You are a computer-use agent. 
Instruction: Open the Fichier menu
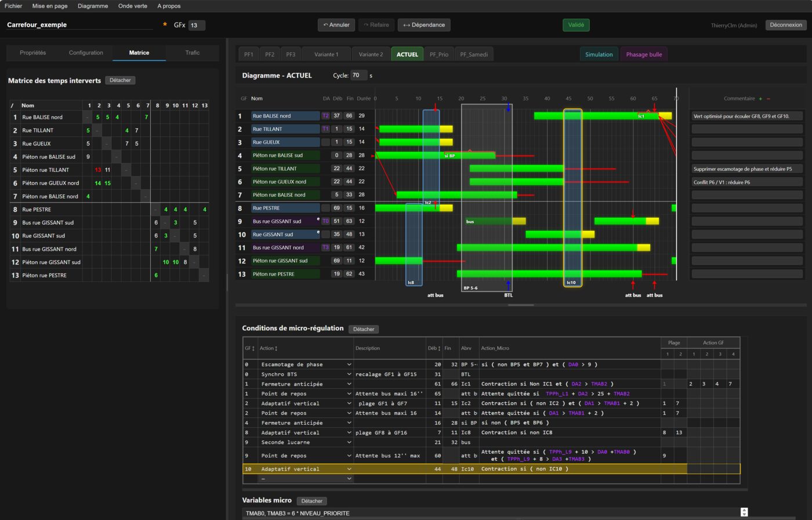(x=13, y=6)
